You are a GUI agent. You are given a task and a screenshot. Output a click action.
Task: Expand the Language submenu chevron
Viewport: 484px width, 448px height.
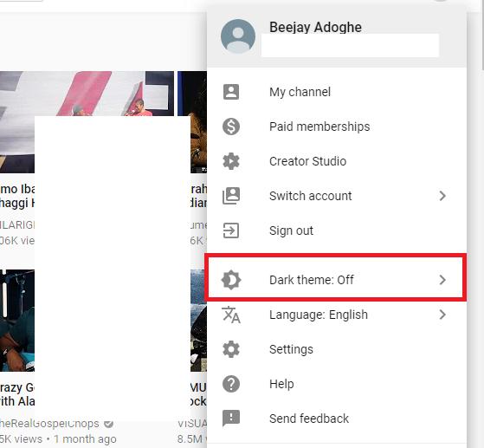(442, 315)
